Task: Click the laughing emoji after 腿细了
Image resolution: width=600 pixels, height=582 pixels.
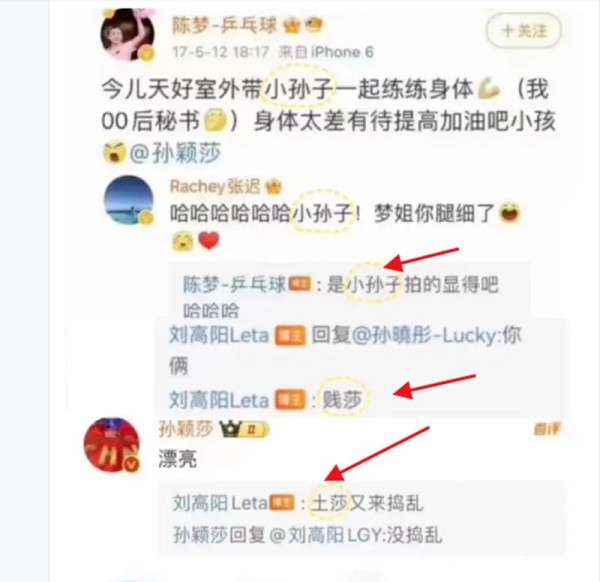Action: coord(510,212)
